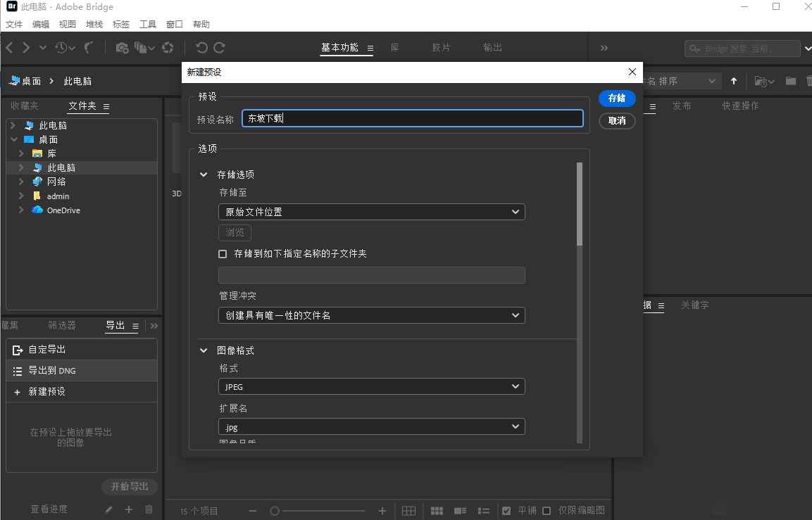Switch to the 输出 workspace tab
This screenshot has width=812, height=520.
(x=492, y=48)
